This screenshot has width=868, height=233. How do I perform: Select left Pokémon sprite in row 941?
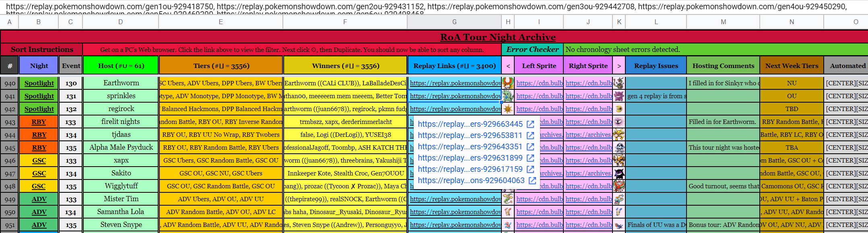pos(508,96)
